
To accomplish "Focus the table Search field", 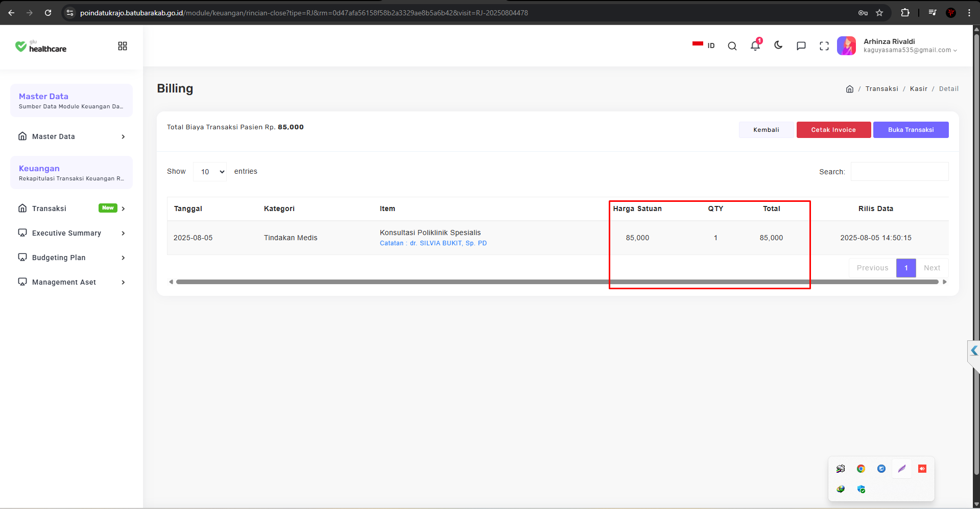I will click(899, 172).
